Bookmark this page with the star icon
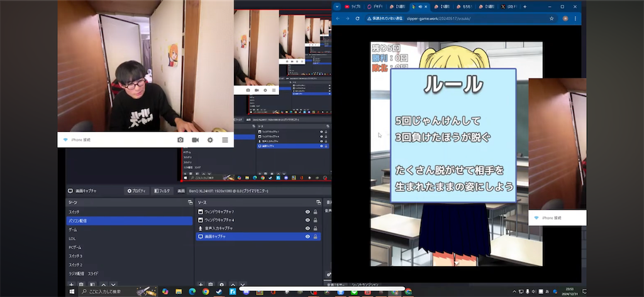This screenshot has height=297, width=644. 552,18
